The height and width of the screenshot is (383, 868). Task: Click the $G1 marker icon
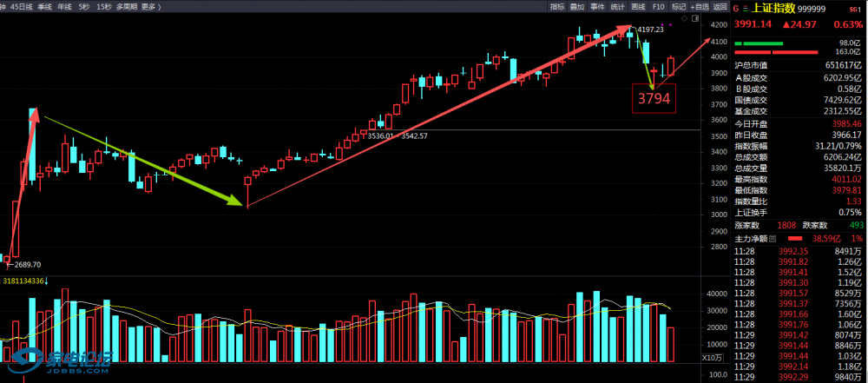pos(854,7)
